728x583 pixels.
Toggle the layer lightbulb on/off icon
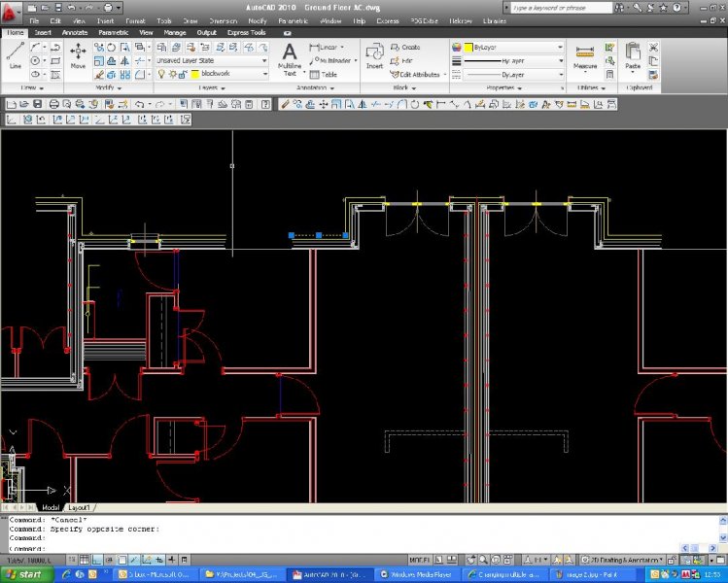coord(162,74)
